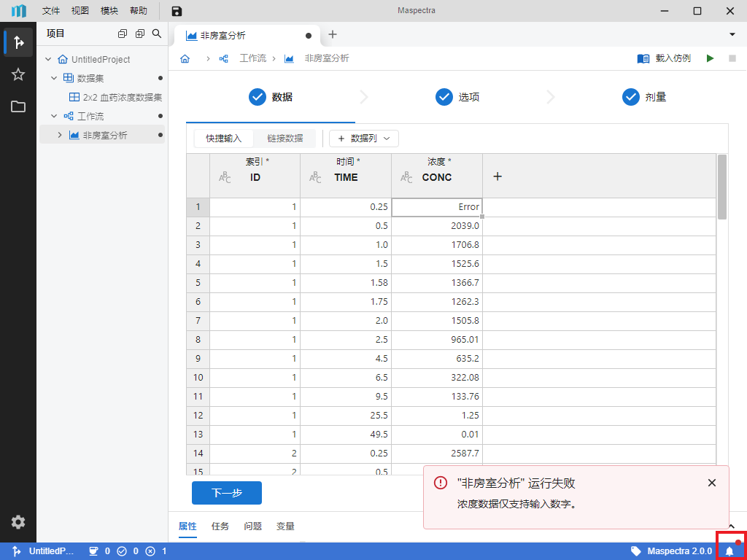The height and width of the screenshot is (560, 747).
Task: Go to the home breadcrumb icon
Action: tap(185, 58)
